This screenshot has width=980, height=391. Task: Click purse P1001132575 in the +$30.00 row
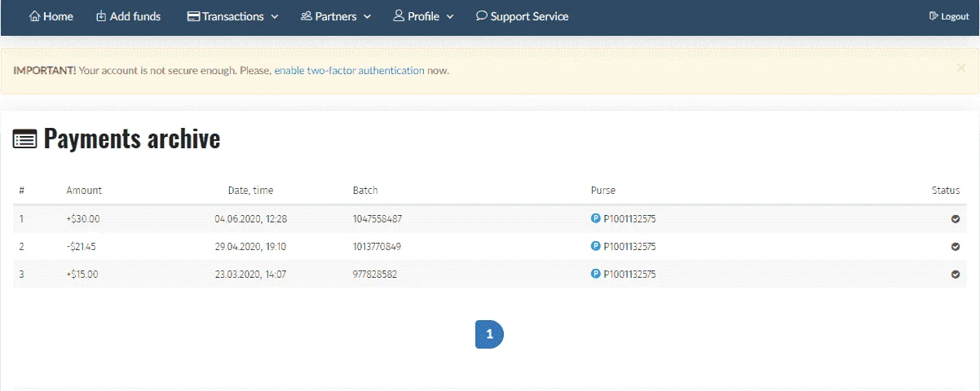pos(629,219)
